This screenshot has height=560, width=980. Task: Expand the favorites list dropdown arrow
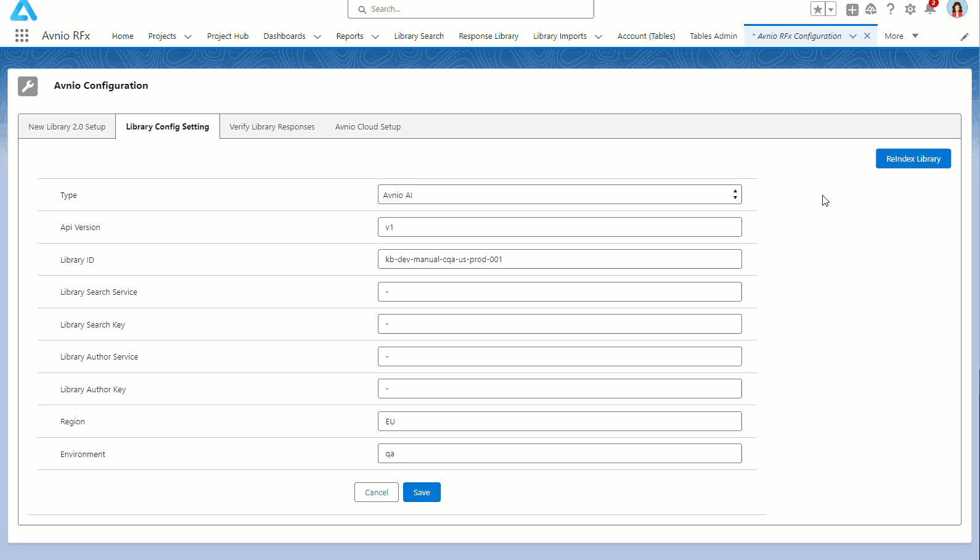tap(831, 9)
